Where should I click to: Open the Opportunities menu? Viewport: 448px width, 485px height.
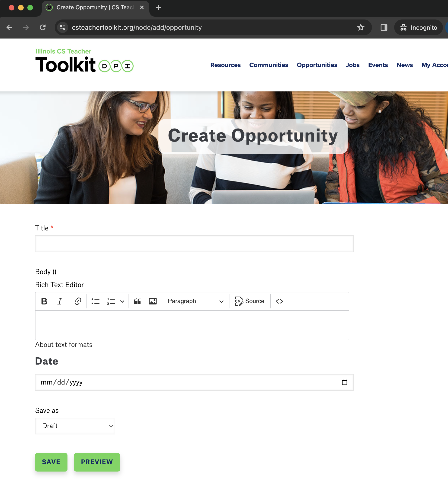point(317,65)
